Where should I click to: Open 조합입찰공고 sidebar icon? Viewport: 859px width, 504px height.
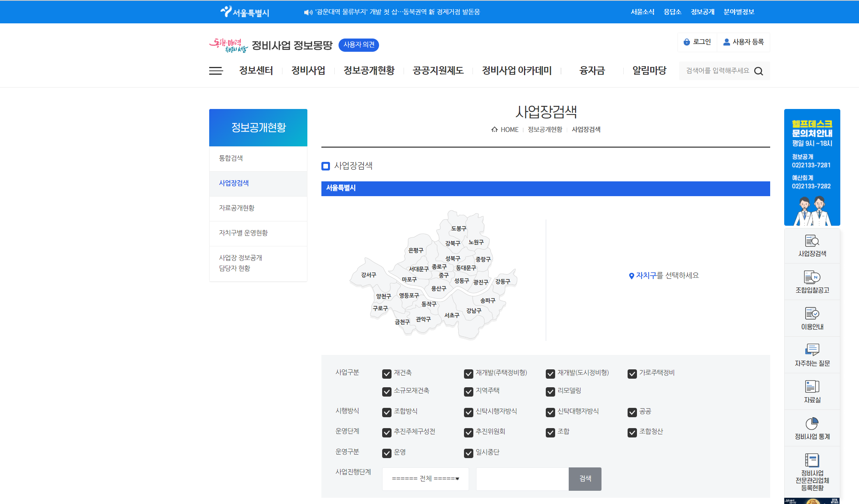pos(812,277)
